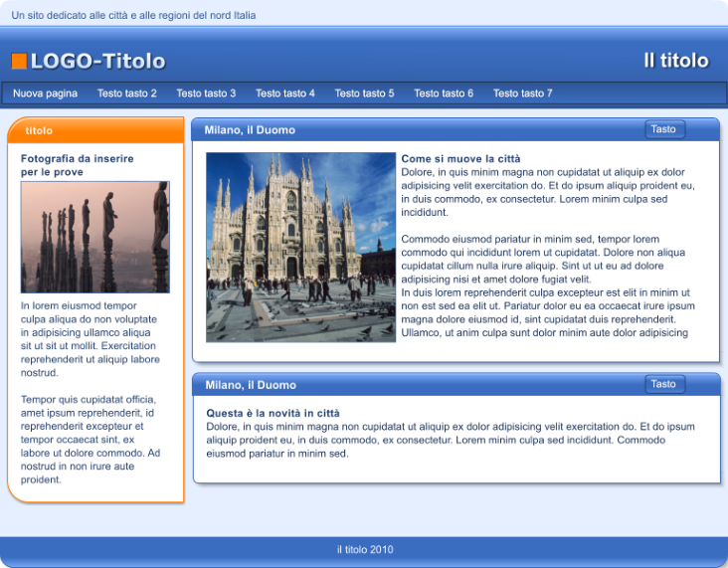The height and width of the screenshot is (568, 728).
Task: Click 'Fotografia da inserire per le prove' heading
Action: pyautogui.click(x=77, y=165)
